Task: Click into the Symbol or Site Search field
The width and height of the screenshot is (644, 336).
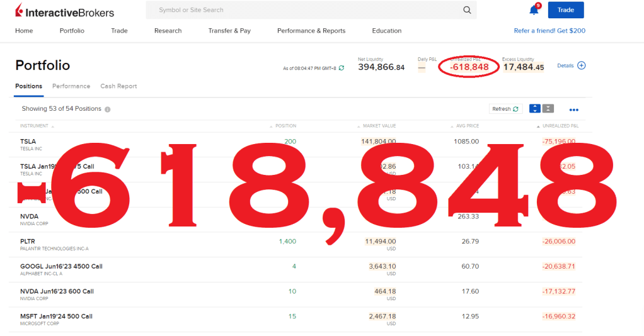Action: click(302, 10)
